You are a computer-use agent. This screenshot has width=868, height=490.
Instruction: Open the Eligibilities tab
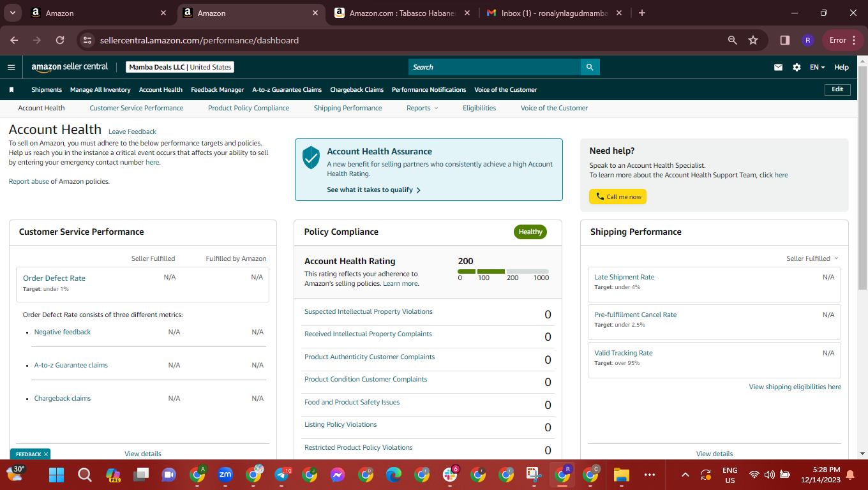click(x=479, y=108)
